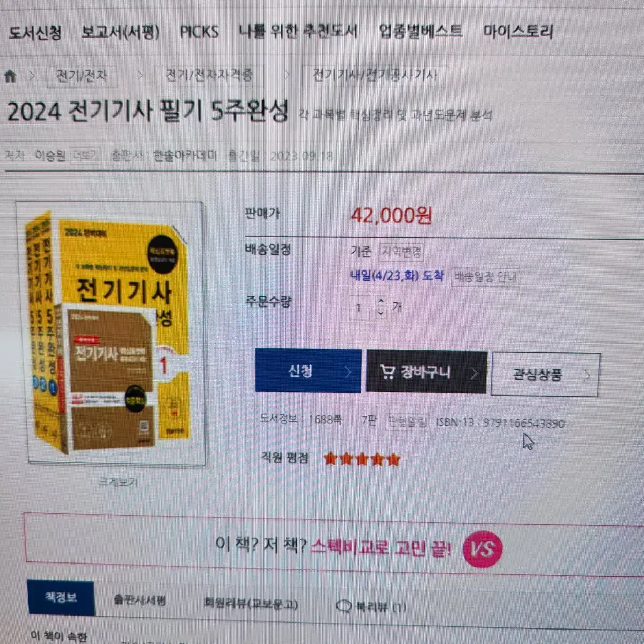
Task: Switch to the 회원리뷰(교보문고) tab
Action: coord(251,604)
